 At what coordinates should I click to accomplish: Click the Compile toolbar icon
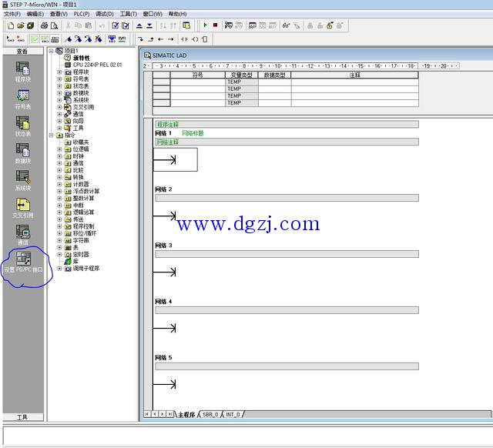(x=116, y=25)
